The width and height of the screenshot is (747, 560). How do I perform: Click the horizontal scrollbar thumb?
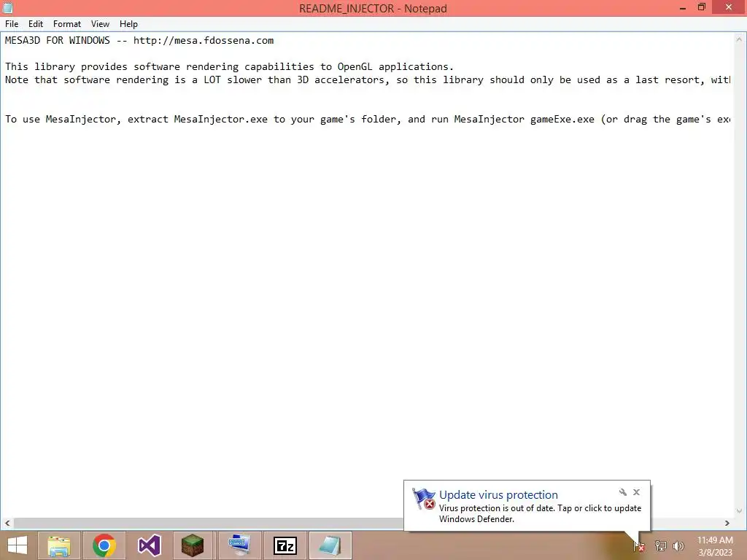(x=209, y=523)
